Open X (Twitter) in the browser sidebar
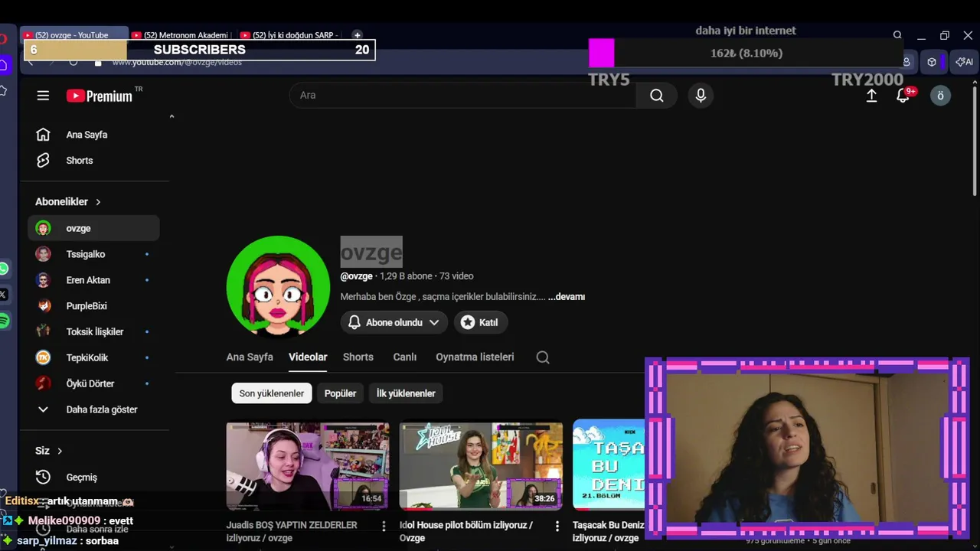This screenshot has height=551, width=980. (x=4, y=295)
